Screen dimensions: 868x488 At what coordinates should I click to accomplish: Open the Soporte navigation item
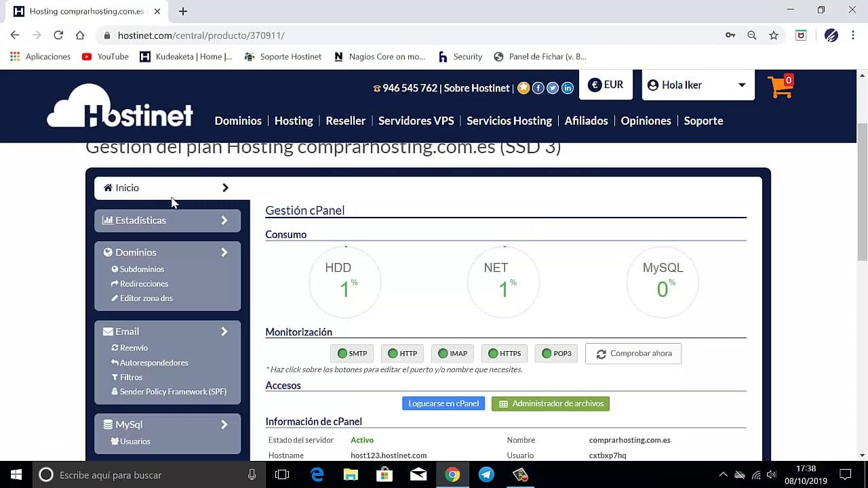[x=703, y=121]
